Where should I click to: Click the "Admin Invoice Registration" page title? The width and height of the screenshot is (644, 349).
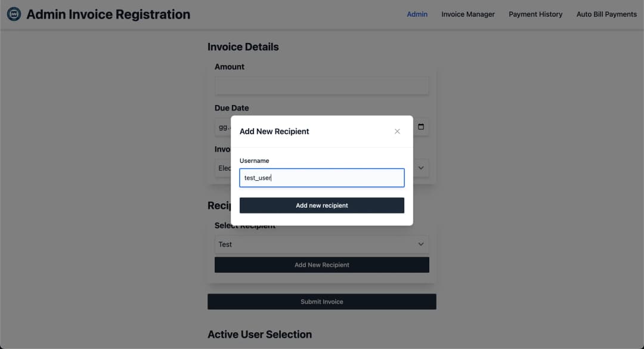pyautogui.click(x=108, y=14)
